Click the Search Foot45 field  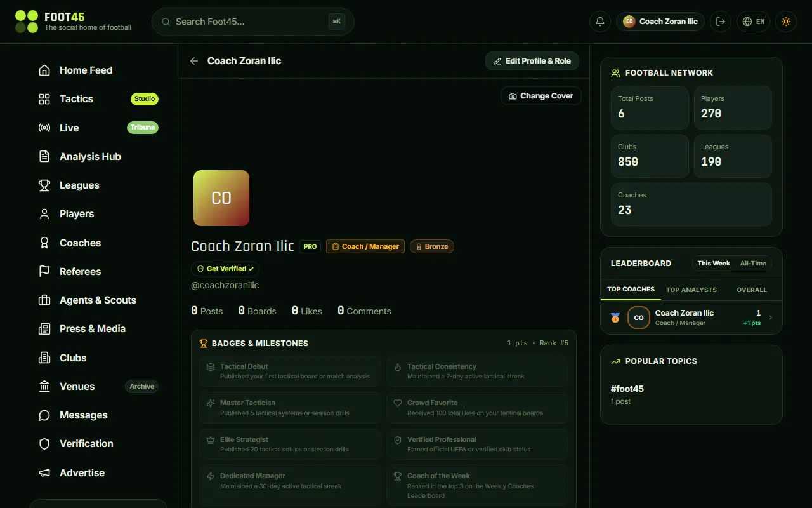pos(252,22)
